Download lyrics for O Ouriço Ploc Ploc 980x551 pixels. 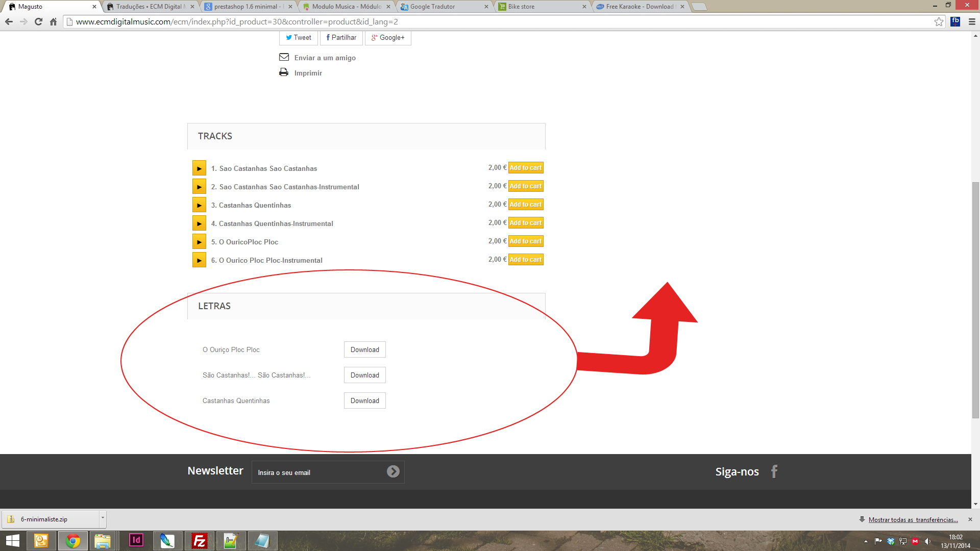364,350
